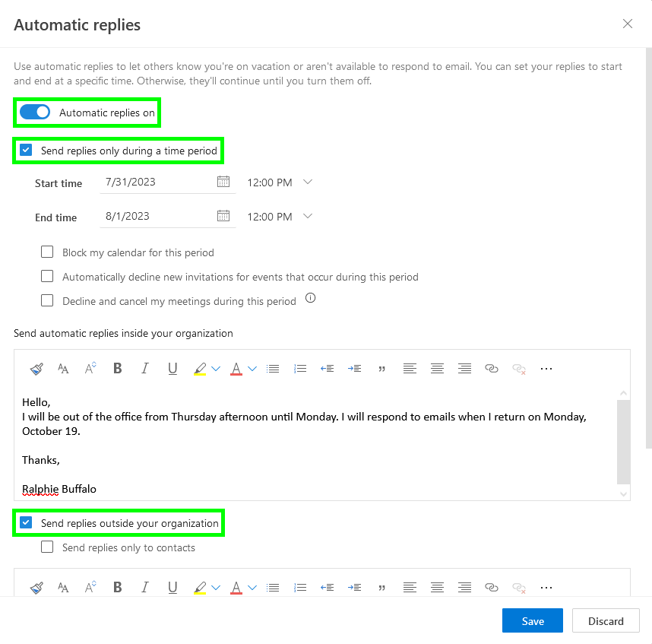Save the automatic replies settings
Screen dimensions: 652x644
click(533, 620)
